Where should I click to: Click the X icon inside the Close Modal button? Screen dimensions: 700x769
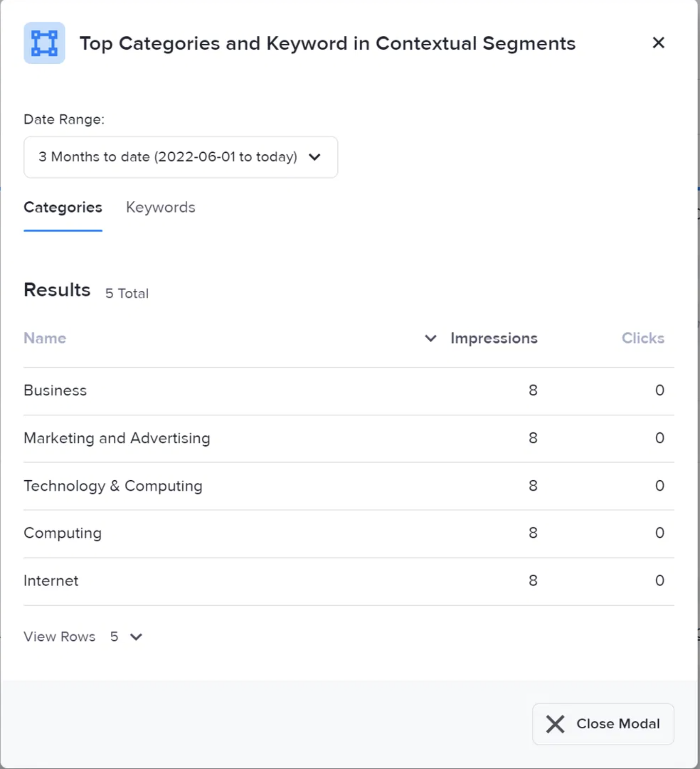point(554,724)
